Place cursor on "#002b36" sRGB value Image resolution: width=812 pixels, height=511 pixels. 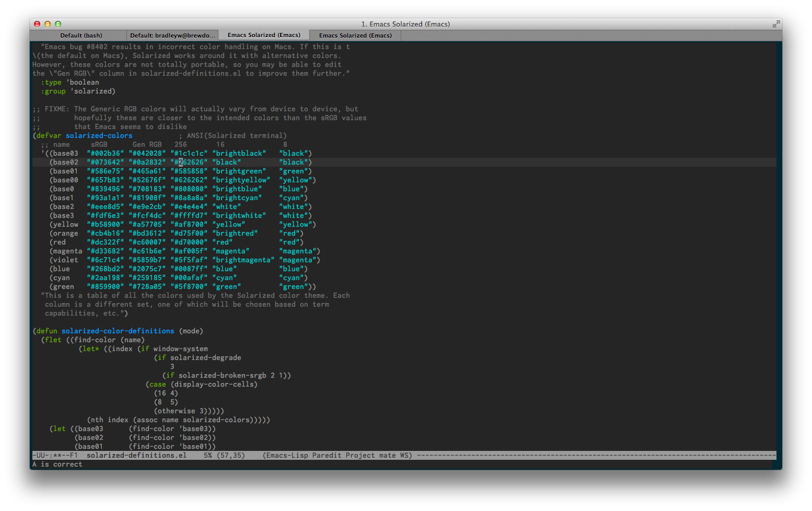106,154
